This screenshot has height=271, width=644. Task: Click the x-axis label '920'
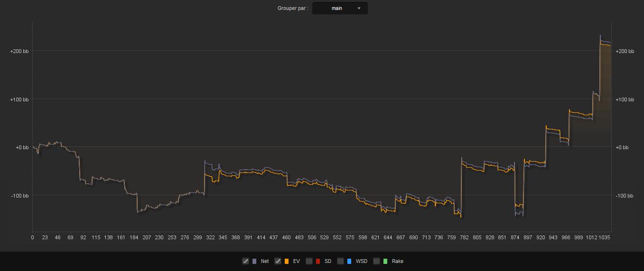[x=541, y=237]
